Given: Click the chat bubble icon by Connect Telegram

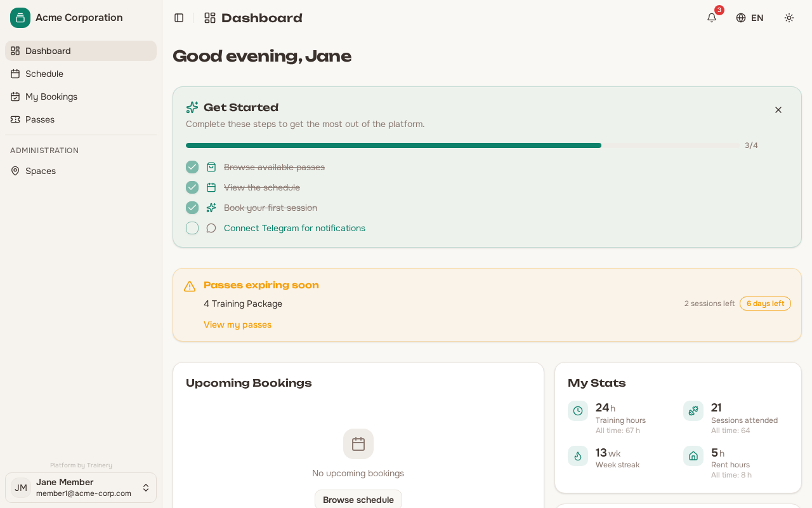Looking at the screenshot, I should (211, 228).
